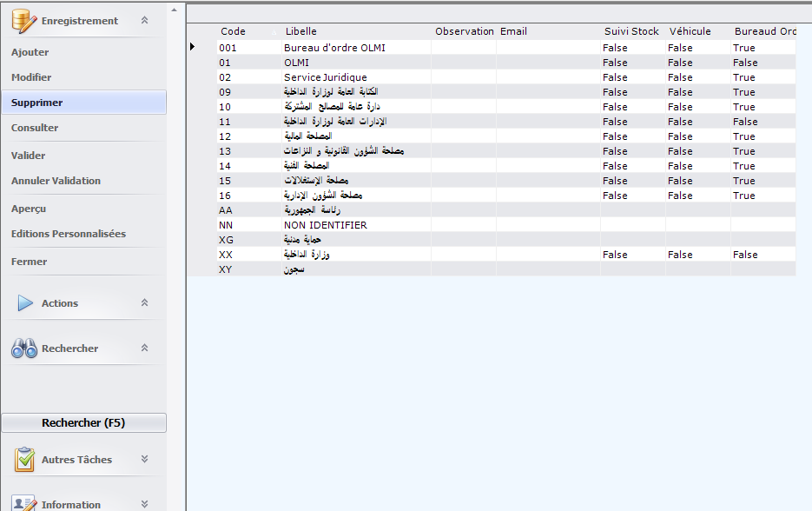The height and width of the screenshot is (511, 812).
Task: Select Ajouter in the sidebar
Action: [30, 53]
